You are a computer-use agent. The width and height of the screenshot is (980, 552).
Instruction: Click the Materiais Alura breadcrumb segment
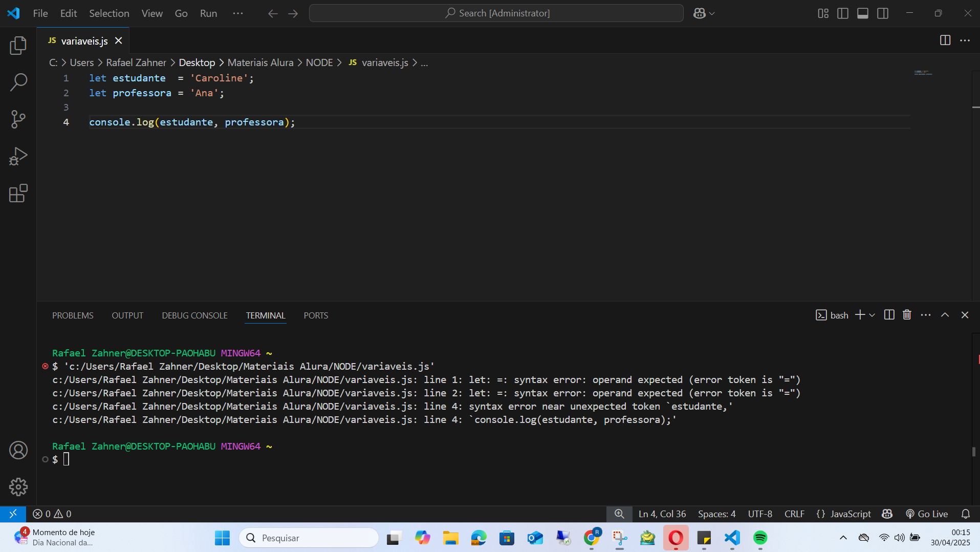click(x=260, y=62)
